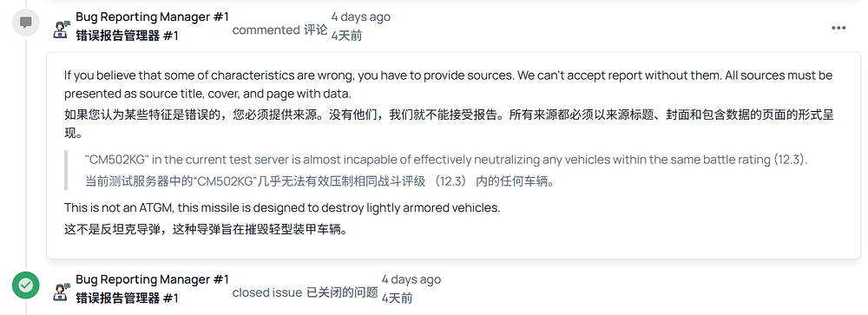Screen dimensions: 868x315
Task: Click the 'commented 评论' label
Action: point(280,30)
